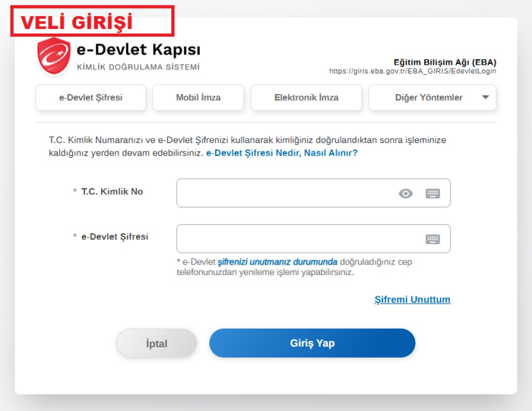
Task: Click the e-Devlet Kapısı shield logo
Action: pos(54,56)
